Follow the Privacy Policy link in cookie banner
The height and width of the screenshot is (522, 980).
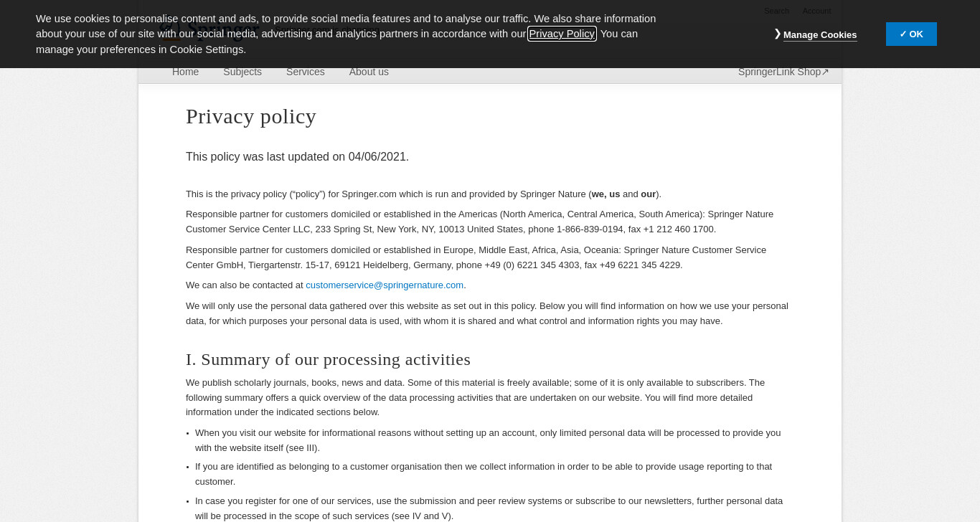[x=562, y=34]
